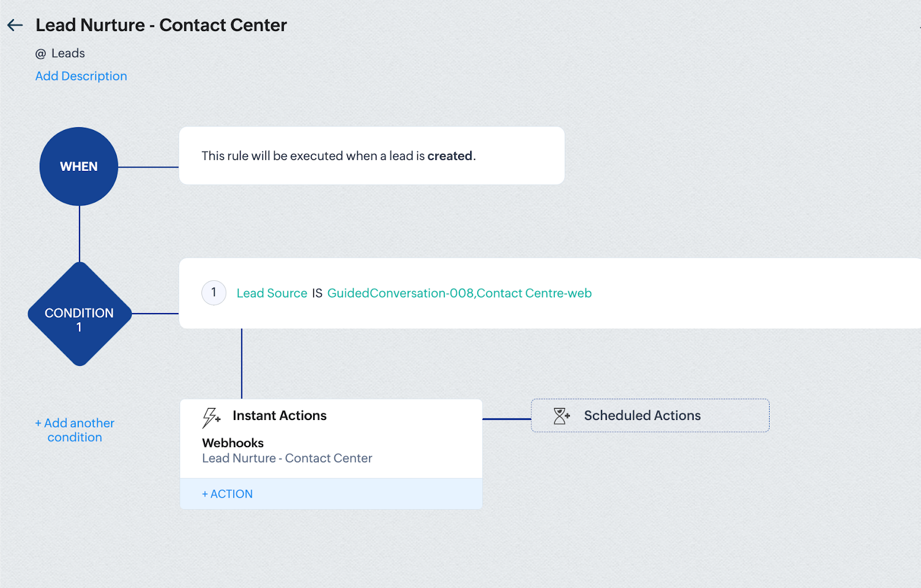Screen dimensions: 921x588
Task: Click the Leads module label
Action: tap(68, 53)
